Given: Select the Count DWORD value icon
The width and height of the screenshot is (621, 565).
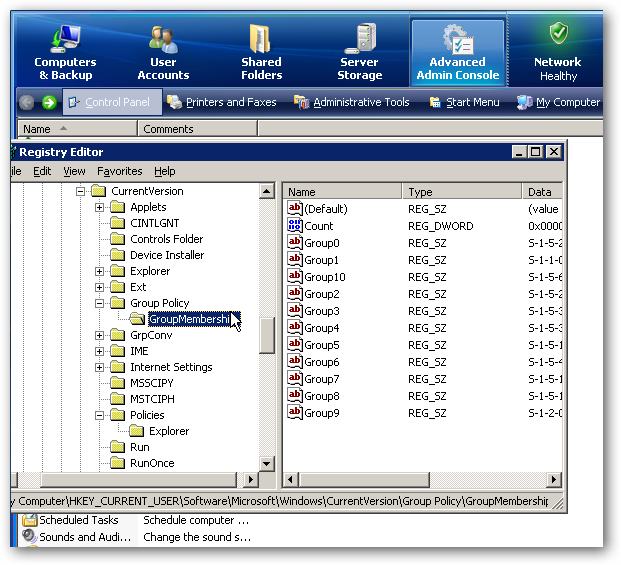Looking at the screenshot, I should tap(295, 225).
